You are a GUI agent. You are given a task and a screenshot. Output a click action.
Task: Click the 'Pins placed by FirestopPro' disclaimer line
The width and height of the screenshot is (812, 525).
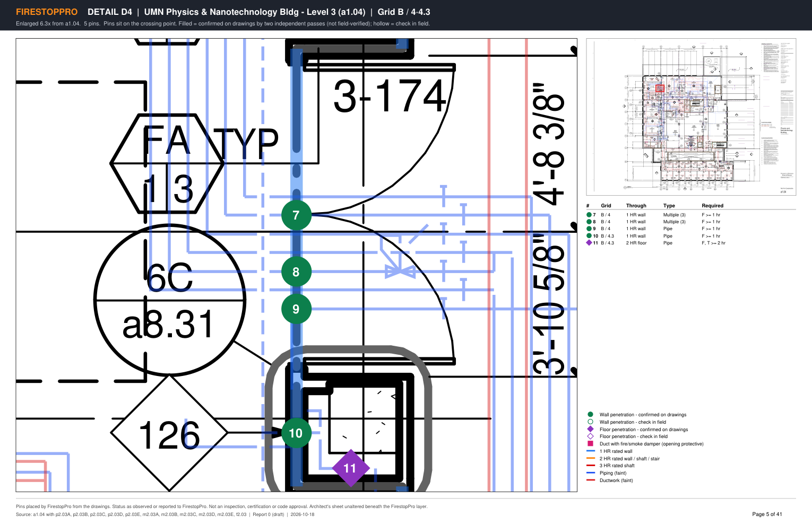coord(222,506)
